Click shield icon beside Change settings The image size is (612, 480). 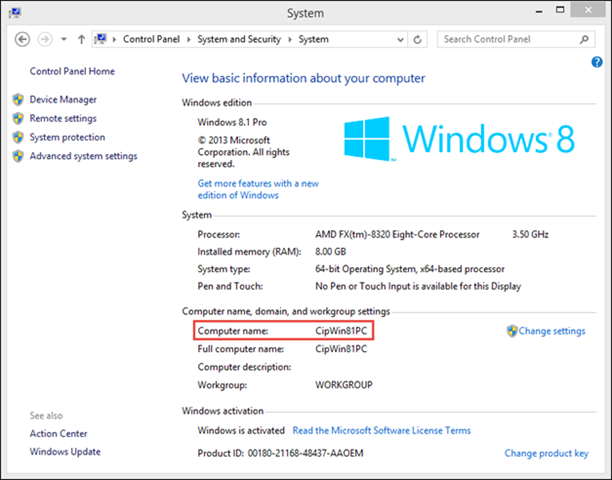pyautogui.click(x=512, y=331)
